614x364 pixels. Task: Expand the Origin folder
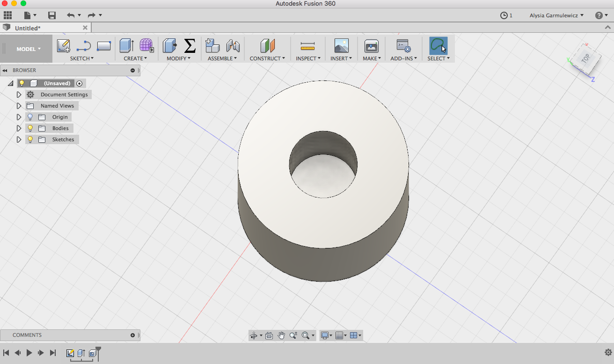pos(19,117)
